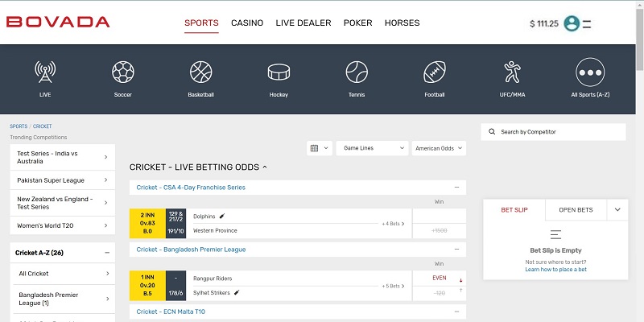This screenshot has width=644, height=322.
Task: Open the LIVE DEALER tab
Action: click(303, 23)
